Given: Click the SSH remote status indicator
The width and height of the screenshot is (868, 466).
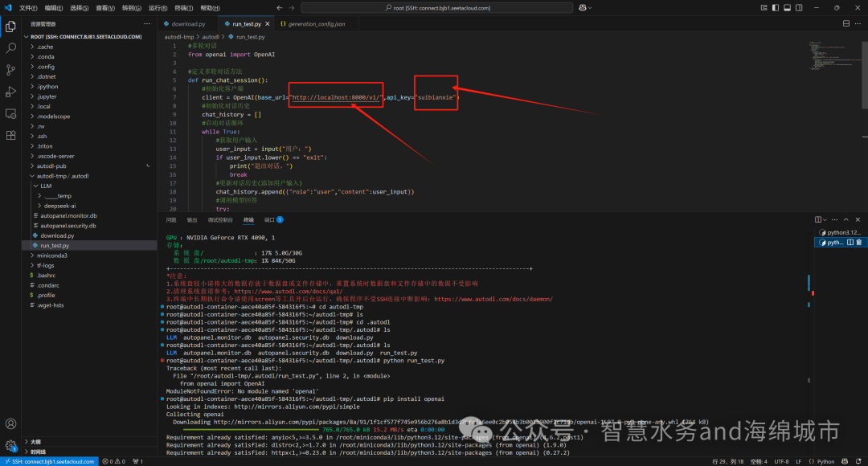Looking at the screenshot, I should 49,461.
